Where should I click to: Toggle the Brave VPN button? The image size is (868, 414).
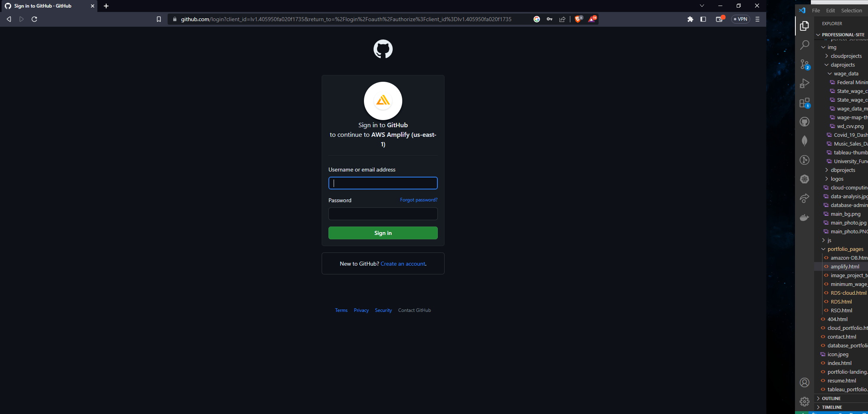click(740, 19)
